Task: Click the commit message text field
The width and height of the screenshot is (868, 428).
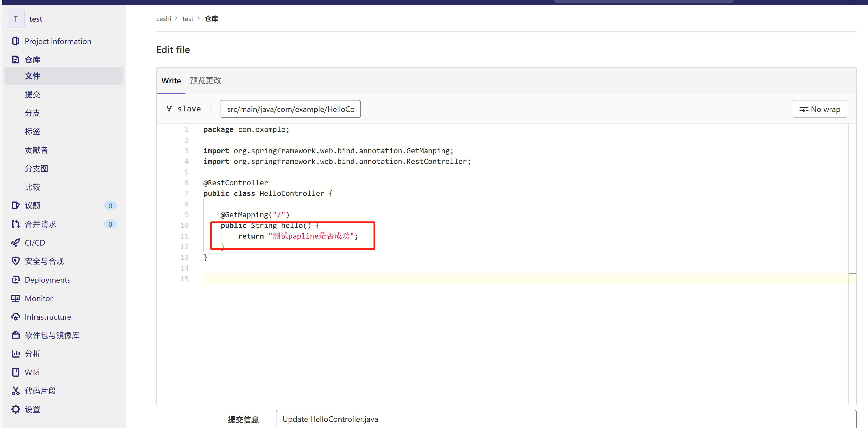Action: [x=565, y=419]
